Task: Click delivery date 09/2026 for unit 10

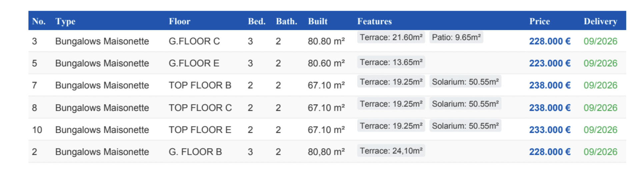Action: 600,130
